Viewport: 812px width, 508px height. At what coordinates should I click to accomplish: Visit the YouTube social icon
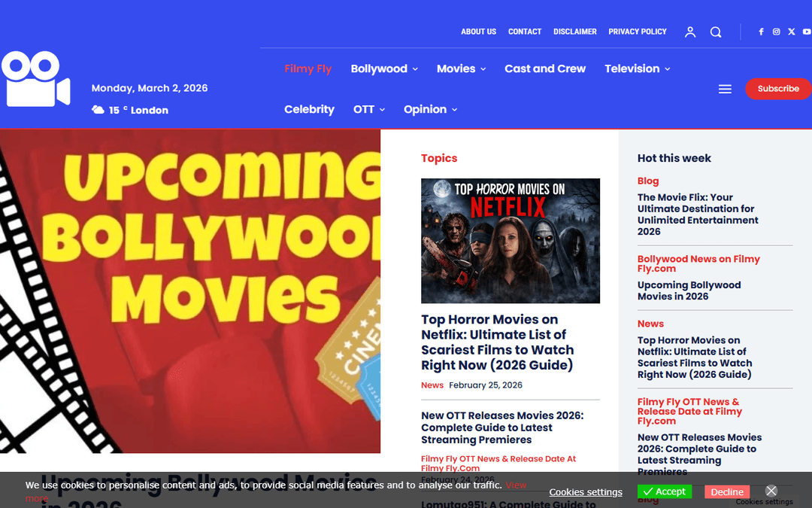[x=806, y=32]
